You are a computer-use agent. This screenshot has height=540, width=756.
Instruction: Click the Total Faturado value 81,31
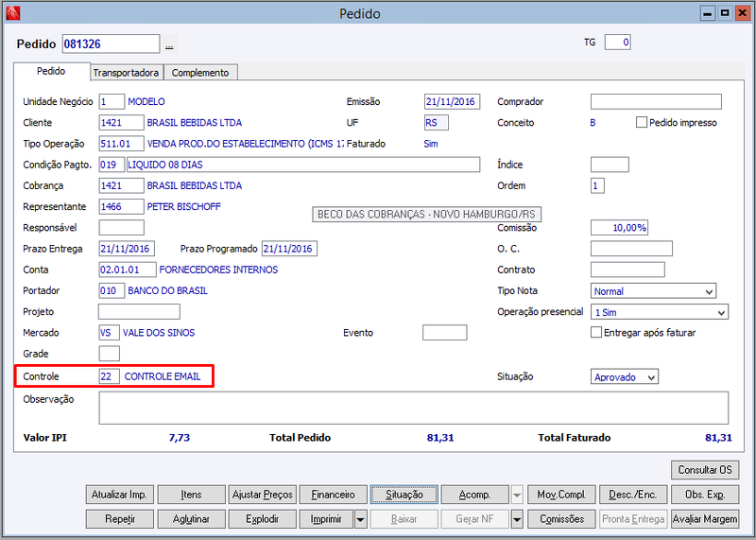pos(718,438)
